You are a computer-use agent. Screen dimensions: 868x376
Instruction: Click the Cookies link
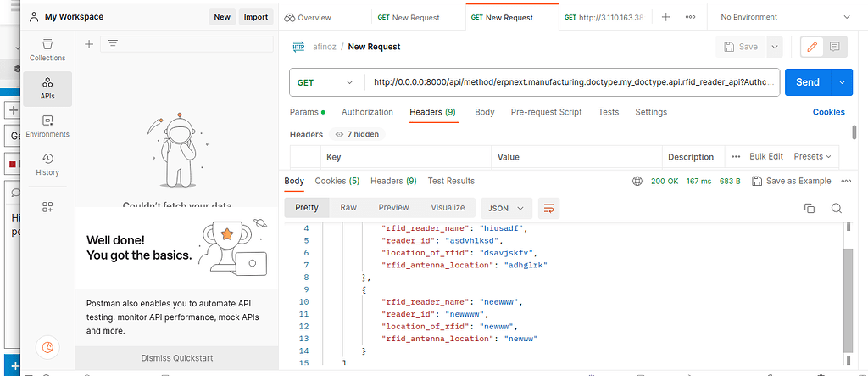coord(828,112)
